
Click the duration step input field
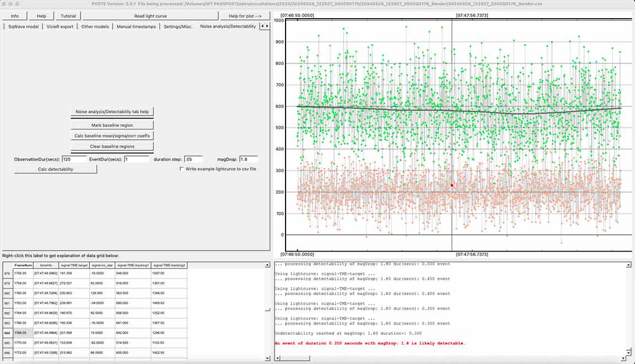click(193, 159)
